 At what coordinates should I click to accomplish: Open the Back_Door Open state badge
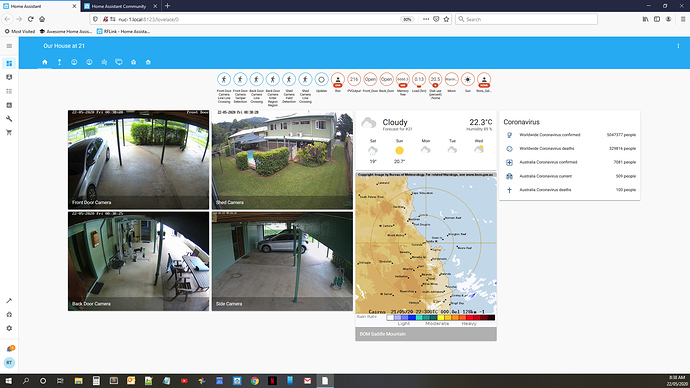386,80
